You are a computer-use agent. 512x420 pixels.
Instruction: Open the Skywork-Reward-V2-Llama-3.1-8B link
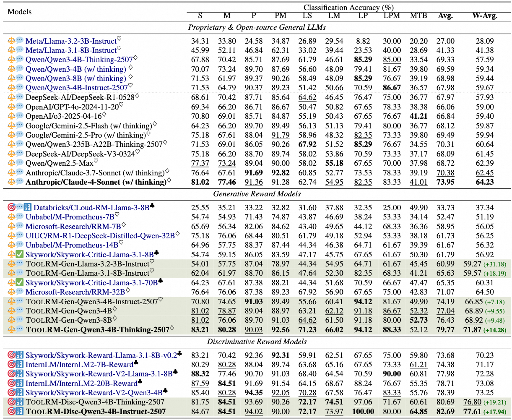click(x=99, y=374)
